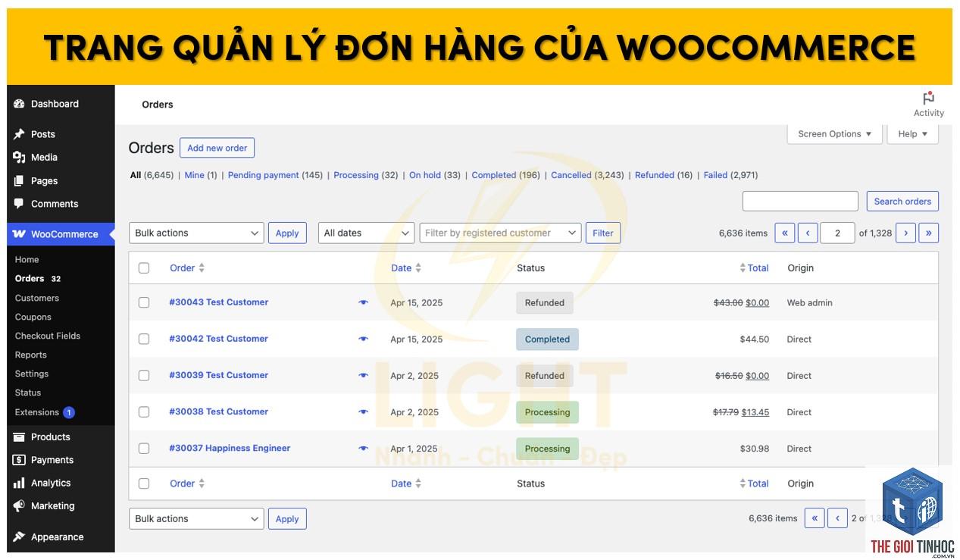Go to first page using bottom pagination
Image resolution: width=960 pixels, height=560 pixels.
[x=815, y=518]
